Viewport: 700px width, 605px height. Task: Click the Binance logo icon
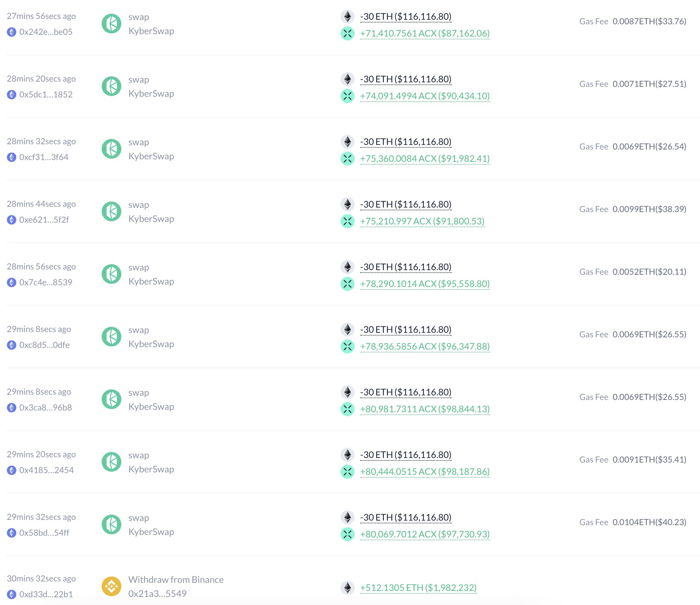click(112, 586)
